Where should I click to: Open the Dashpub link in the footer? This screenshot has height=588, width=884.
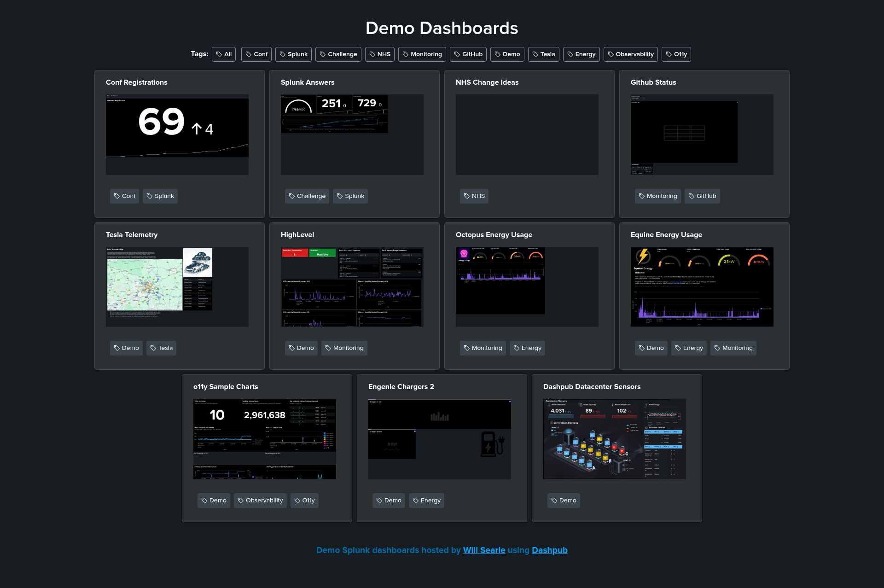(549, 550)
